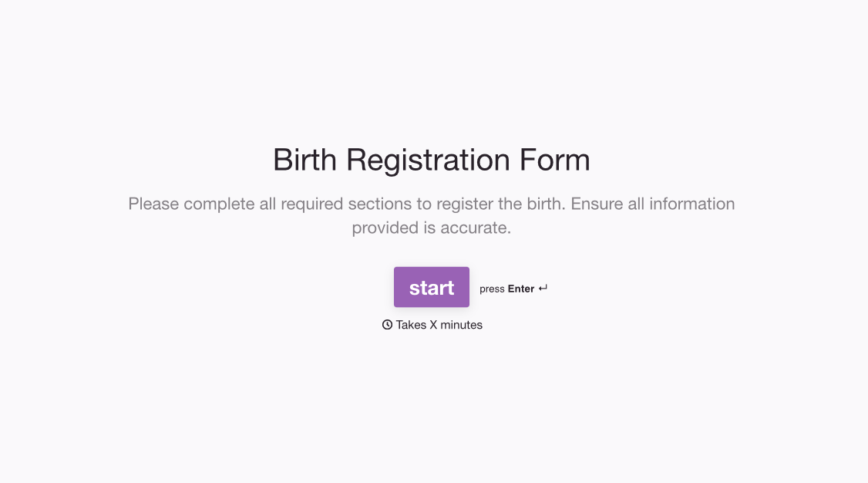This screenshot has height=483, width=868.
Task: Click the keyboard return icon after 'Enter'
Action: point(543,286)
